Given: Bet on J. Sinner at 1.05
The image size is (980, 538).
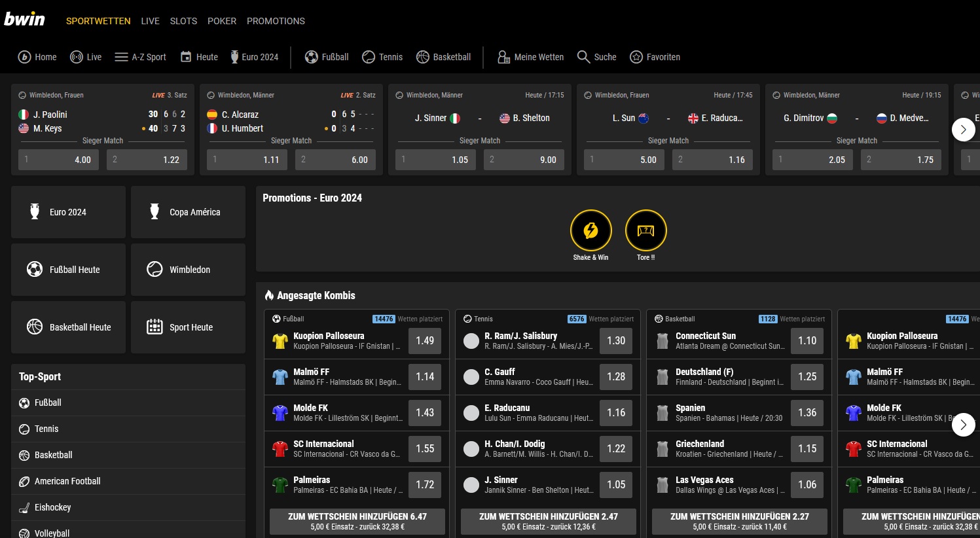Looking at the screenshot, I should coord(435,160).
